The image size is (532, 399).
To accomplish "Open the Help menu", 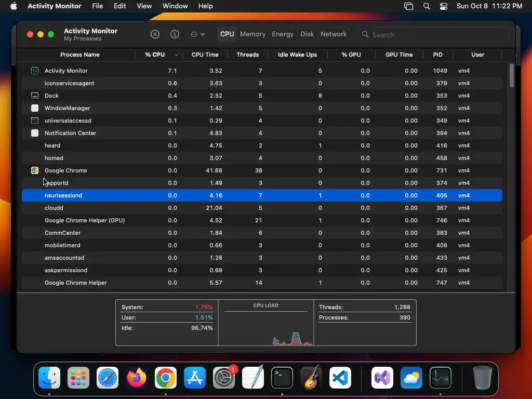I will click(206, 6).
